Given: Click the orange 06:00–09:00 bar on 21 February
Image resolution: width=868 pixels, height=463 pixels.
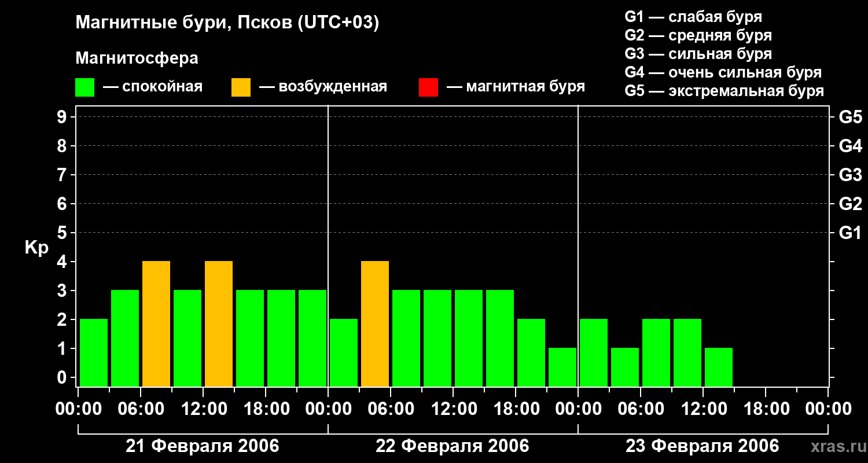Looking at the screenshot, I should point(156,324).
